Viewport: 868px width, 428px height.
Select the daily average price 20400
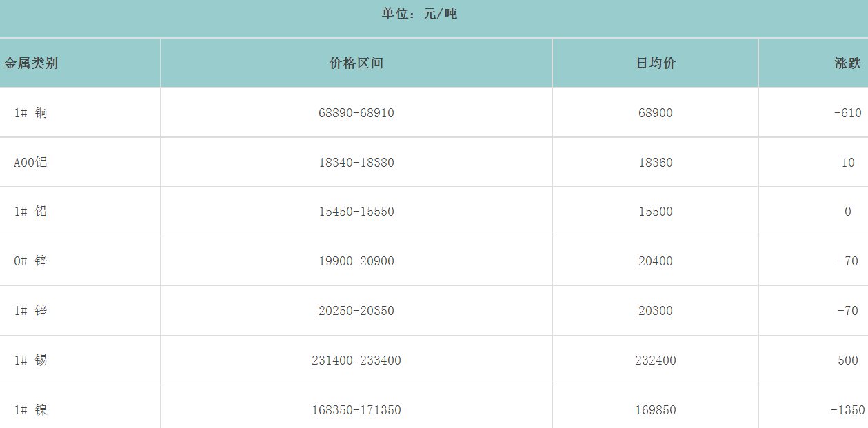(656, 261)
